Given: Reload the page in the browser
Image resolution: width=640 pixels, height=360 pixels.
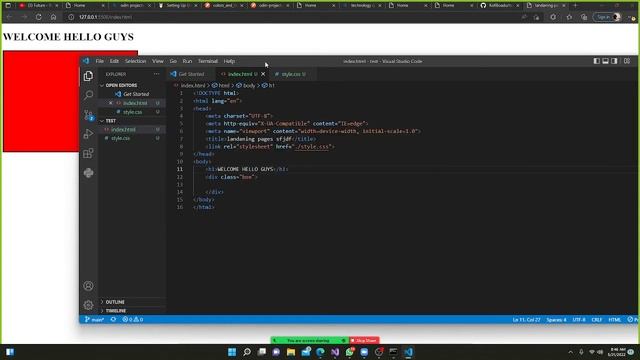Looking at the screenshot, I should click(38, 17).
